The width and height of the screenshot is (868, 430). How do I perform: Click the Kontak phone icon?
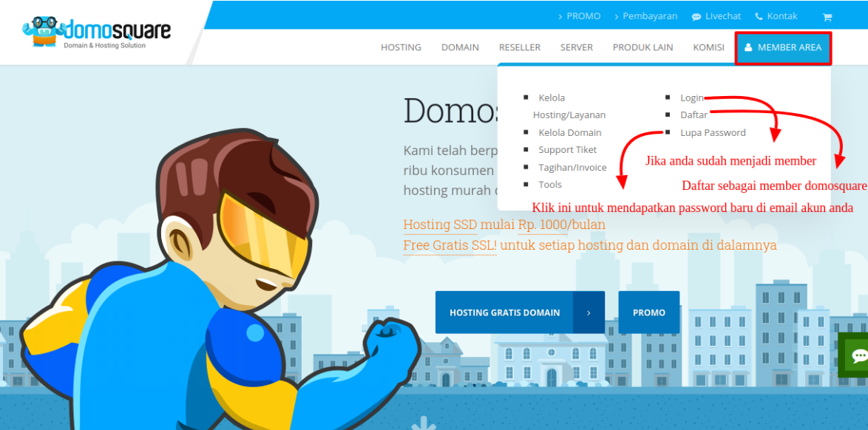coord(759,16)
